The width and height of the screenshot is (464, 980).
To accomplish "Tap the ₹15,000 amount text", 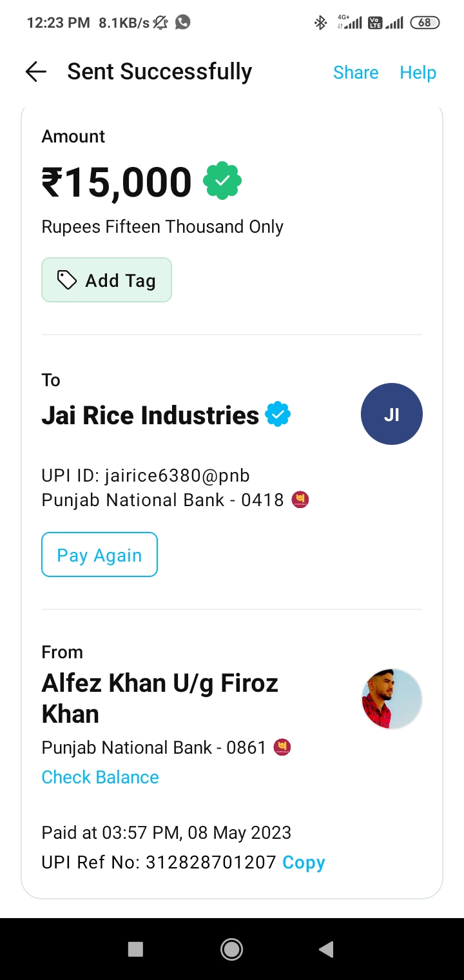I will click(x=117, y=182).
